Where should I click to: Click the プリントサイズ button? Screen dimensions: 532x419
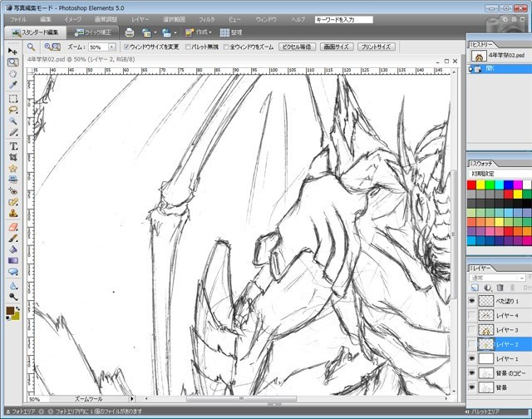(375, 47)
